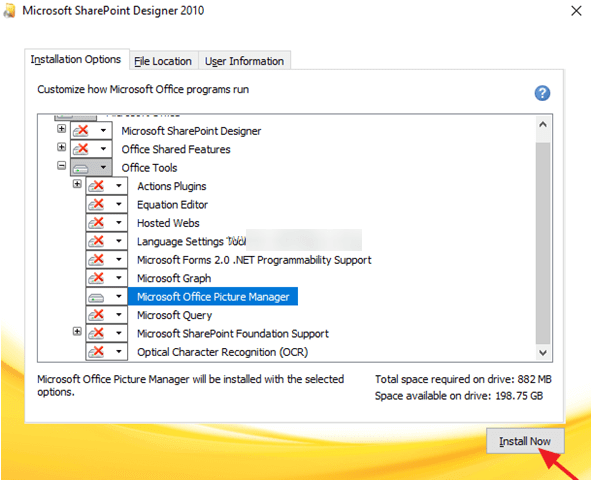591x481 pixels.
Task: Open install dropdown arrow for Actions Plugins
Action: click(119, 186)
